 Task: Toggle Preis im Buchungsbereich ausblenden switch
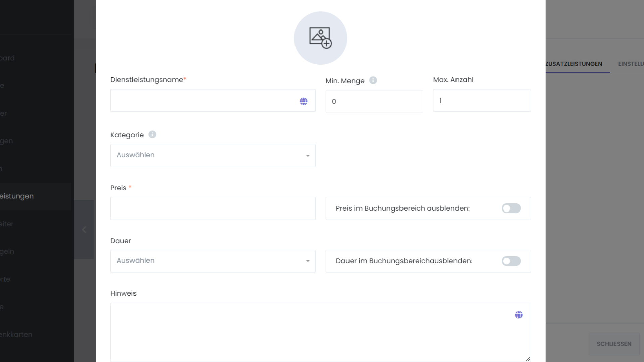click(x=511, y=208)
